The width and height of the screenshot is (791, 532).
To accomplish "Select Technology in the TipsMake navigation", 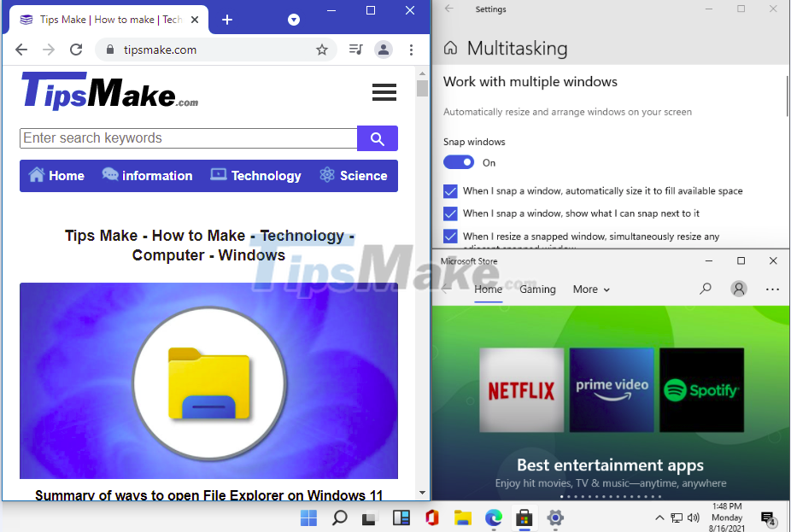I will point(255,175).
